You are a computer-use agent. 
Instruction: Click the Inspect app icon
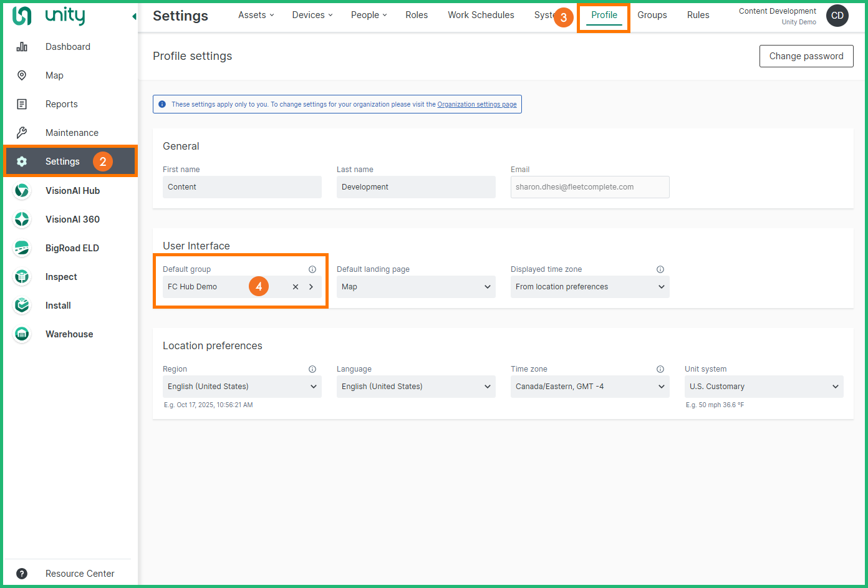[22, 277]
